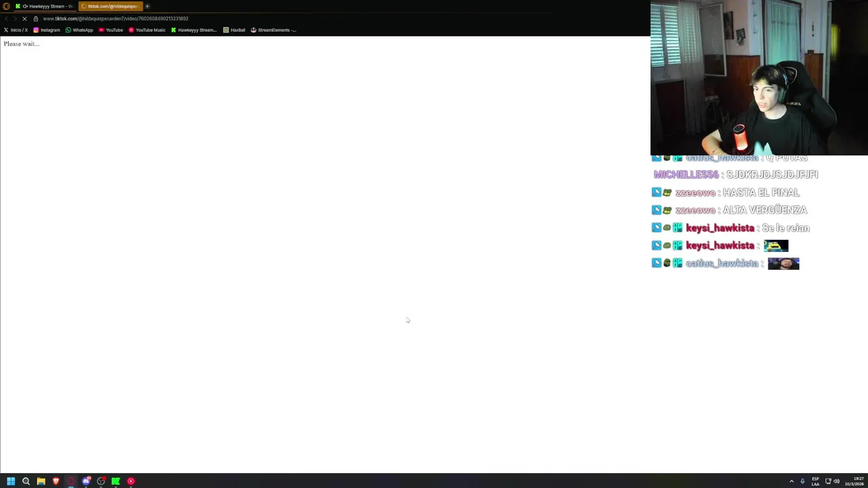Click the 'ALTA VERGÜENZA' chat message
This screenshot has height=488, width=868.
765,210
